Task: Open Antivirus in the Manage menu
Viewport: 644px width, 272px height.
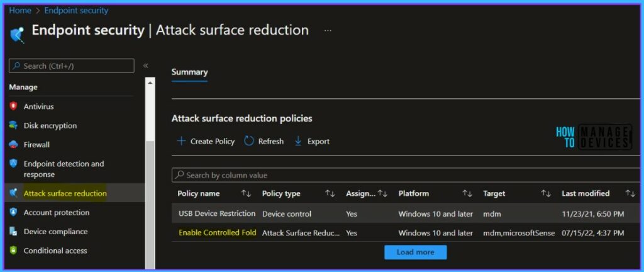Action: [x=38, y=106]
